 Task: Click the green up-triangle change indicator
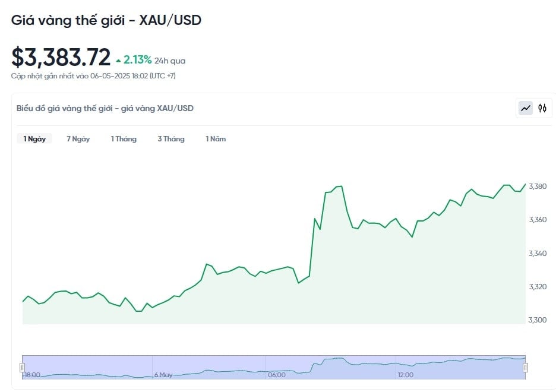(x=118, y=61)
